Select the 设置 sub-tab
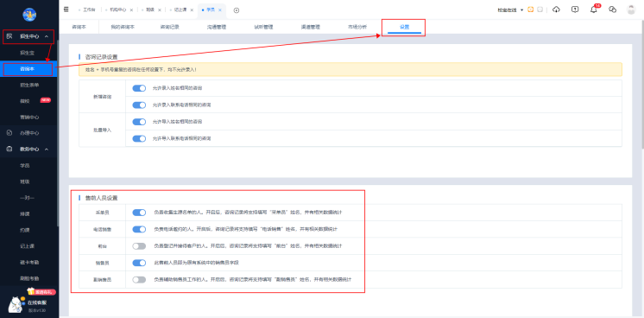644x318 pixels. pyautogui.click(x=404, y=27)
